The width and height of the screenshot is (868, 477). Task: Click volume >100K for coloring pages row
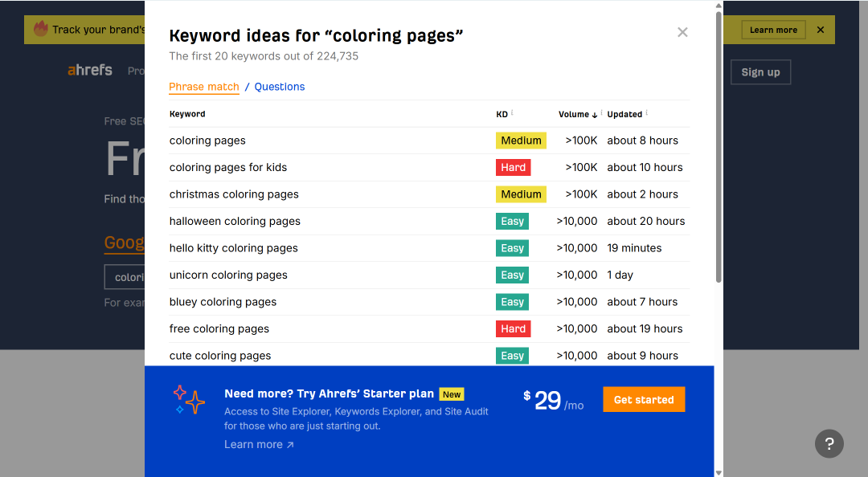[x=581, y=141]
